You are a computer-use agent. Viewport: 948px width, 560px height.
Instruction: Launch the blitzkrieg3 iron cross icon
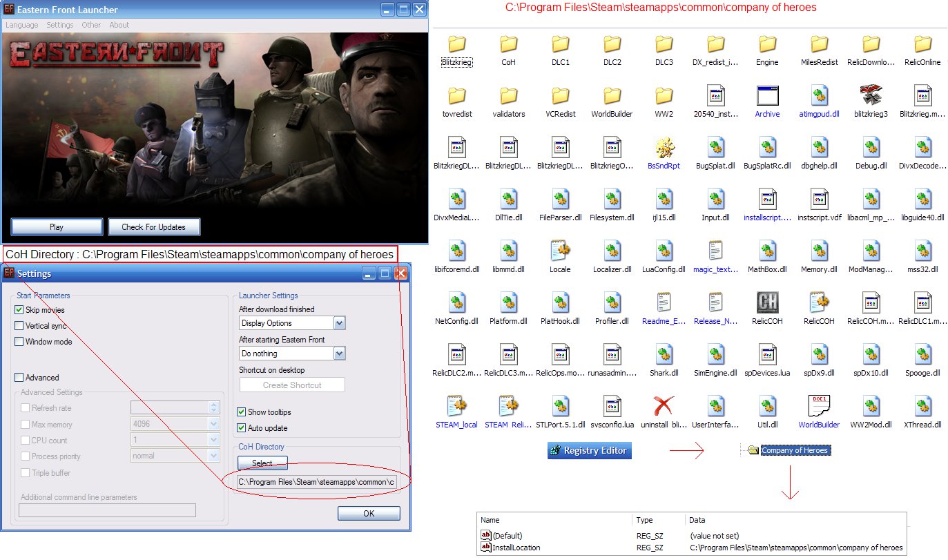tap(871, 95)
